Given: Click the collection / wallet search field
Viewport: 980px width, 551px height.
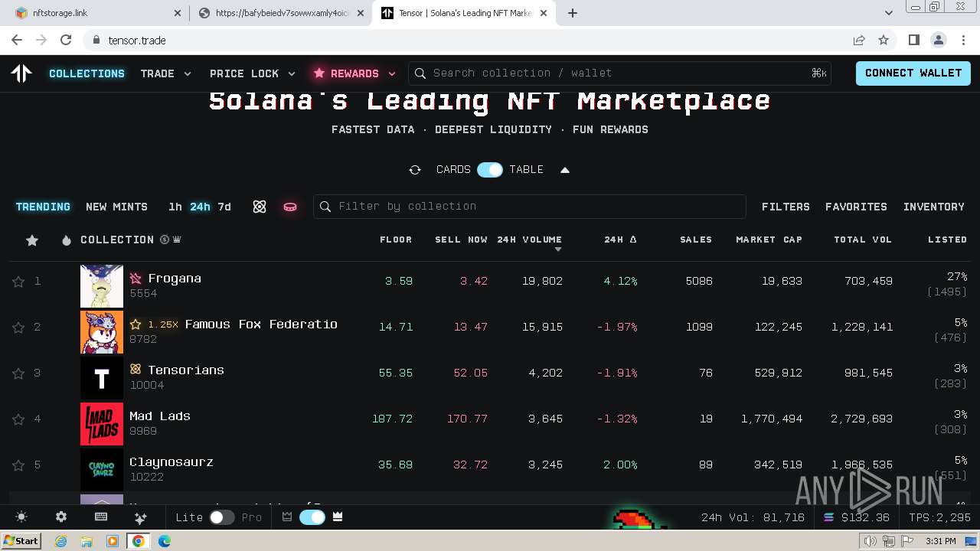Looking at the screenshot, I should (620, 73).
